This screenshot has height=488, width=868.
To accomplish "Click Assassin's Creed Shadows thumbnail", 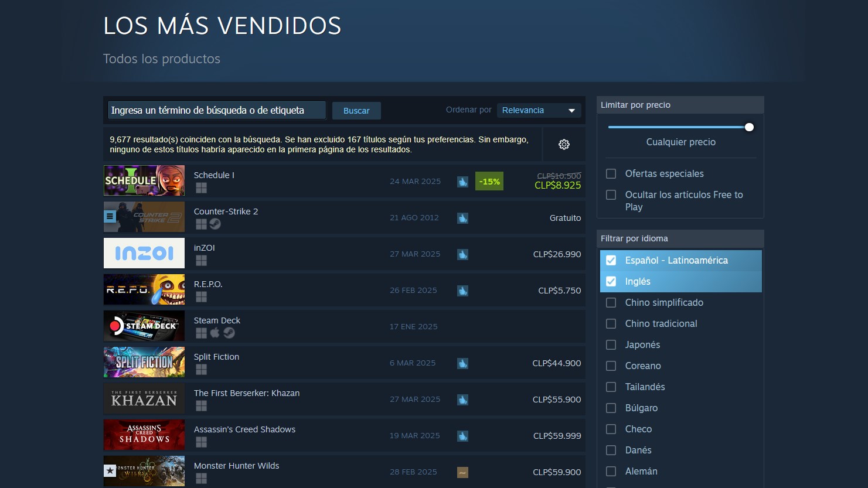I will [144, 435].
